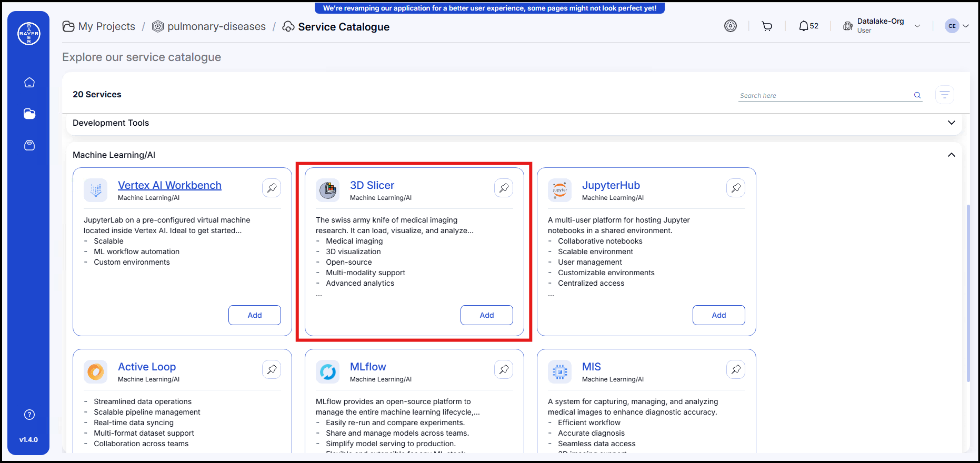The width and height of the screenshot is (980, 463).
Task: Open the folder icon in sidebar
Action: (x=29, y=114)
